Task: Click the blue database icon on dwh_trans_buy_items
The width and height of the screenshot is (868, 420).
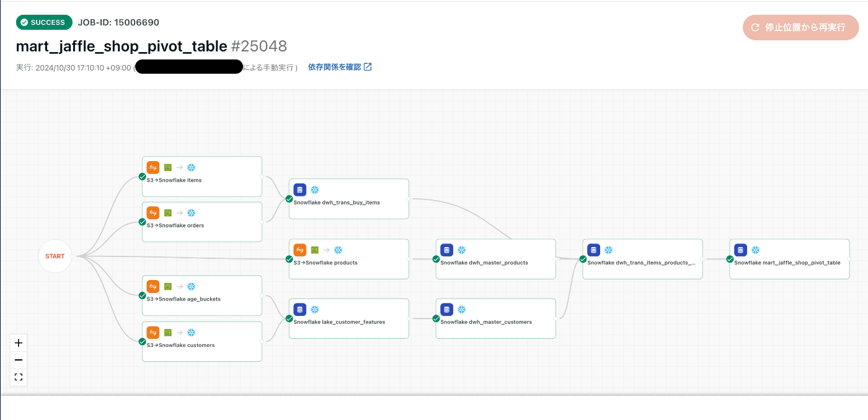Action: 300,190
